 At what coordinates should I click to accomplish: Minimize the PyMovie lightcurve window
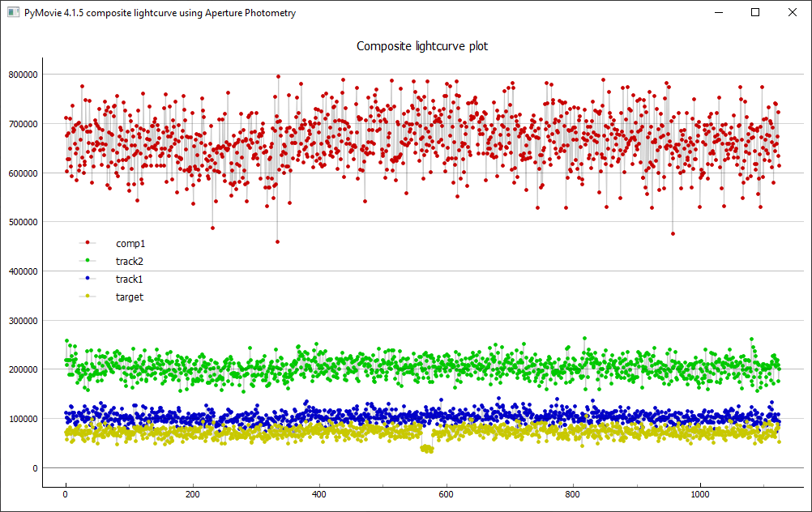pos(718,13)
